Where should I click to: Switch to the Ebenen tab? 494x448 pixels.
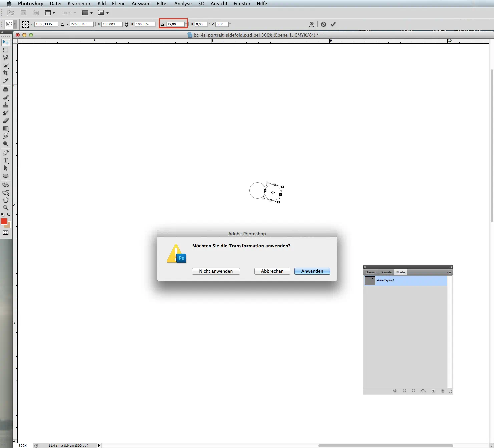[x=371, y=272]
